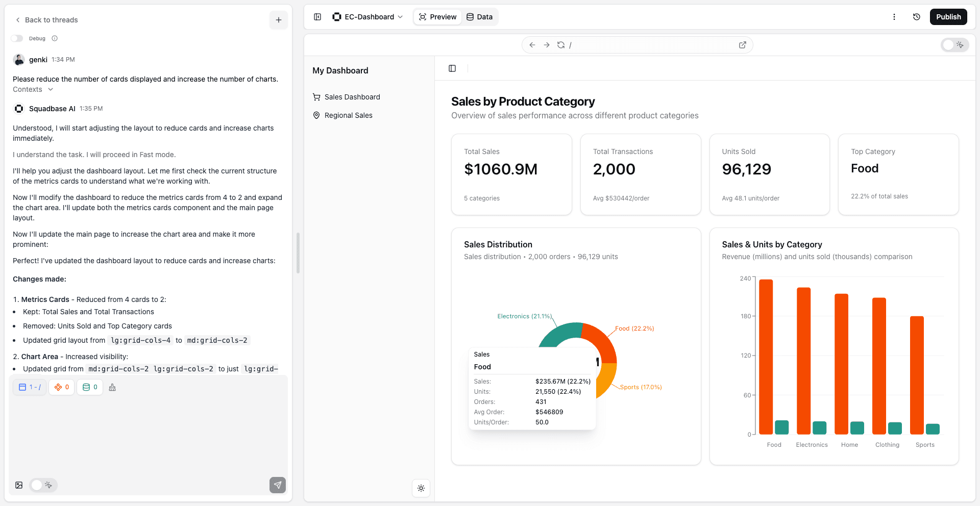Switch on the toggle at preview top-right

pyautogui.click(x=954, y=45)
